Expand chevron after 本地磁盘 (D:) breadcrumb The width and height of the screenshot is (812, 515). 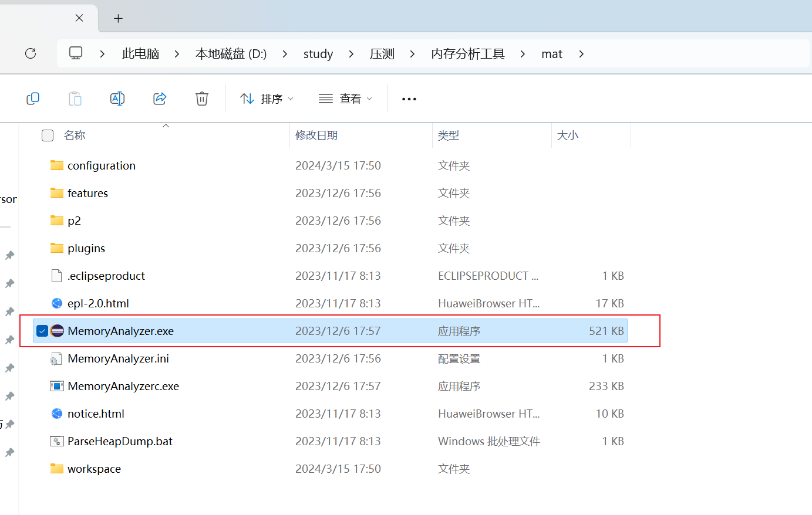click(x=285, y=54)
